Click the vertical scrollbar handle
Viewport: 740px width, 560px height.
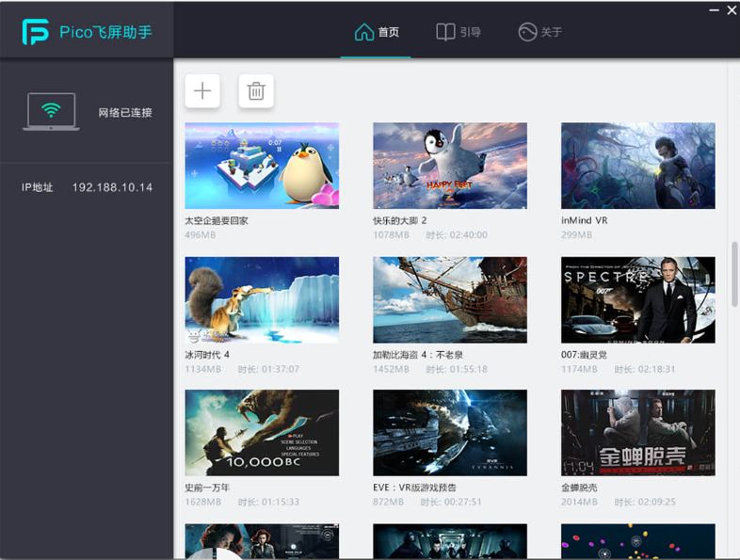pos(734,274)
